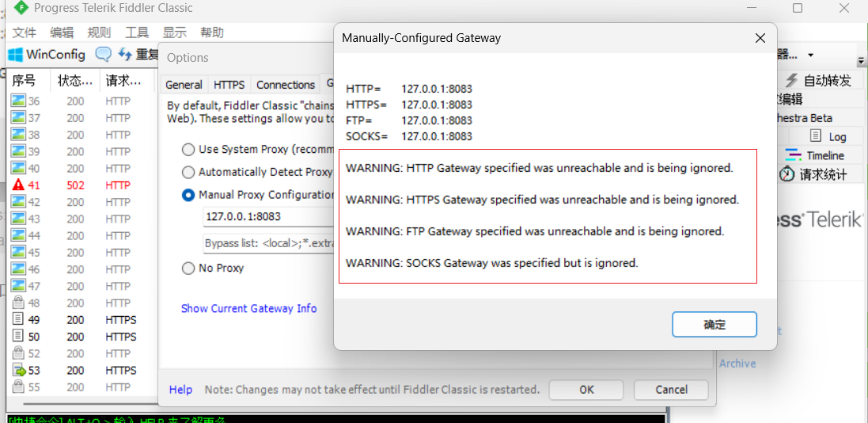Open the 请求统计 statistics tab
The image size is (868, 423).
pos(813,174)
